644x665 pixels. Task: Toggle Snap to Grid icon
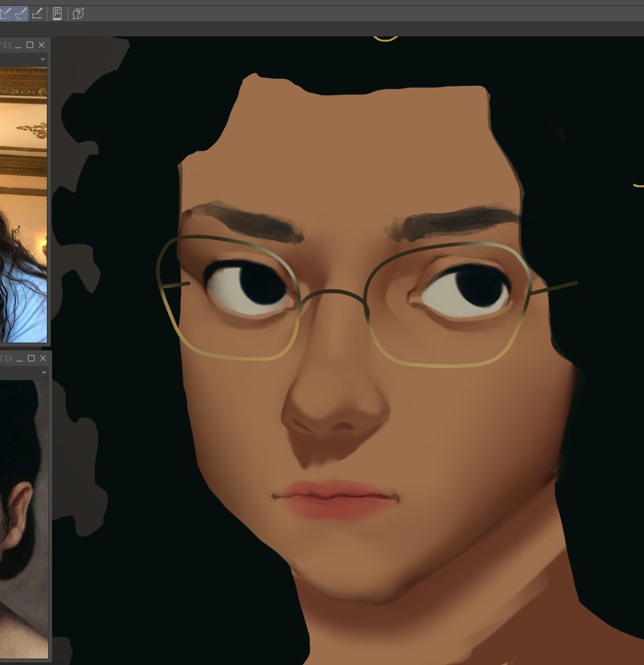tap(37, 14)
